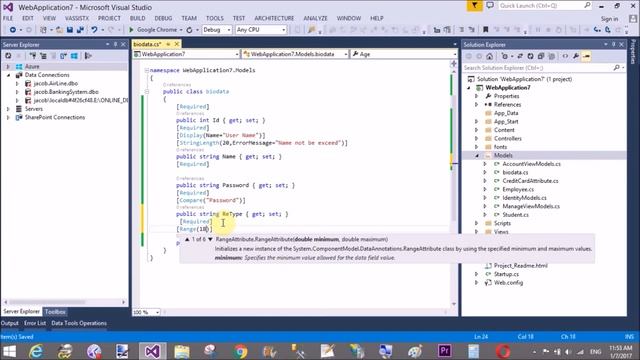The width and height of the screenshot is (640, 360).
Task: Expand jacob.AirLine.dbo connection
Action: [17, 83]
